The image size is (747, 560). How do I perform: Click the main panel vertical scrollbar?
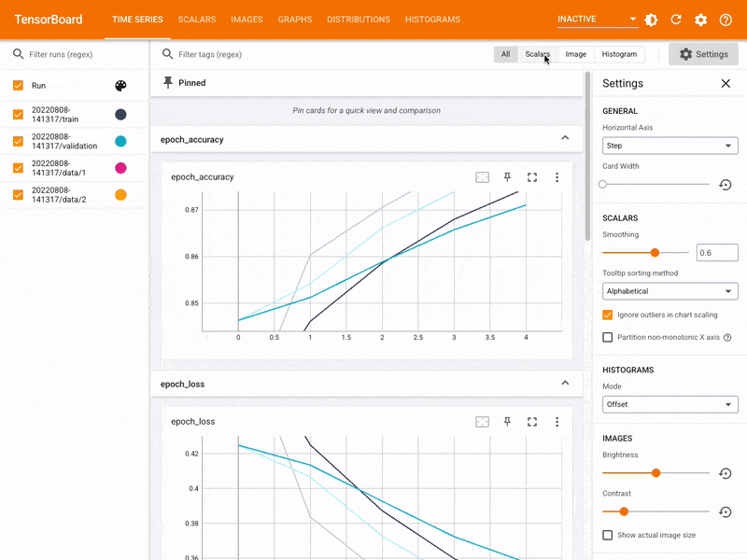point(588,156)
